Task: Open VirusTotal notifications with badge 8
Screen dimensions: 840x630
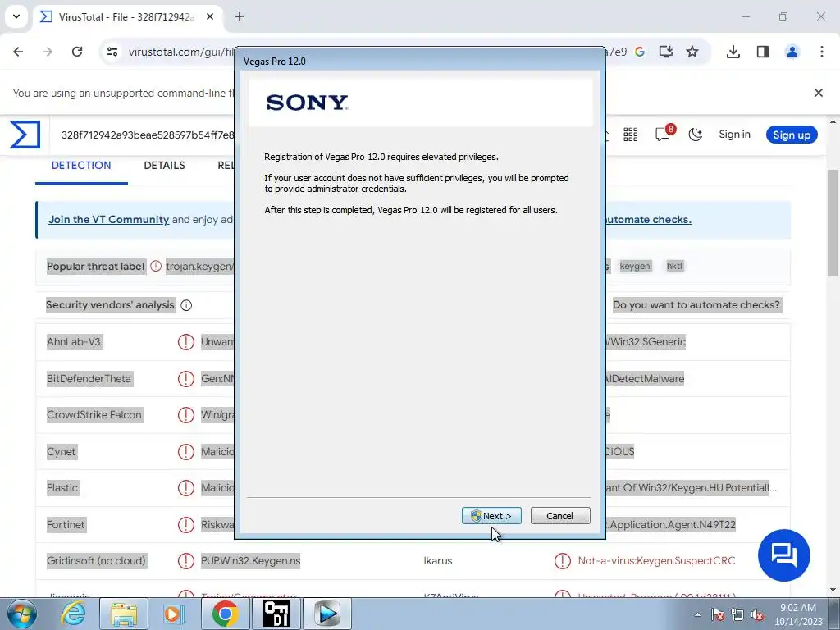Action: pos(664,133)
